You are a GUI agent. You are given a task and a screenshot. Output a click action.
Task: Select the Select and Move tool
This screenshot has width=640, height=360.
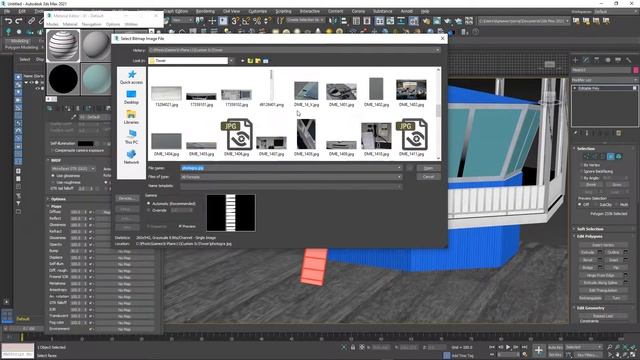tap(212, 20)
